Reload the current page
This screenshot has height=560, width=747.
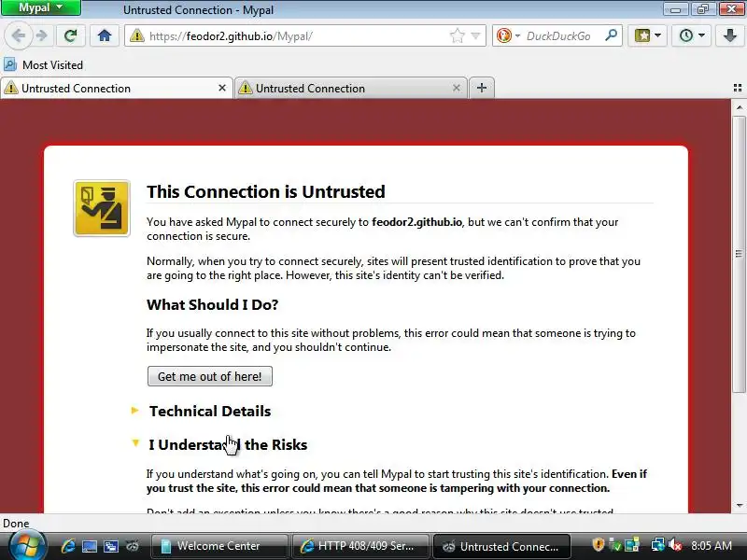tap(71, 35)
